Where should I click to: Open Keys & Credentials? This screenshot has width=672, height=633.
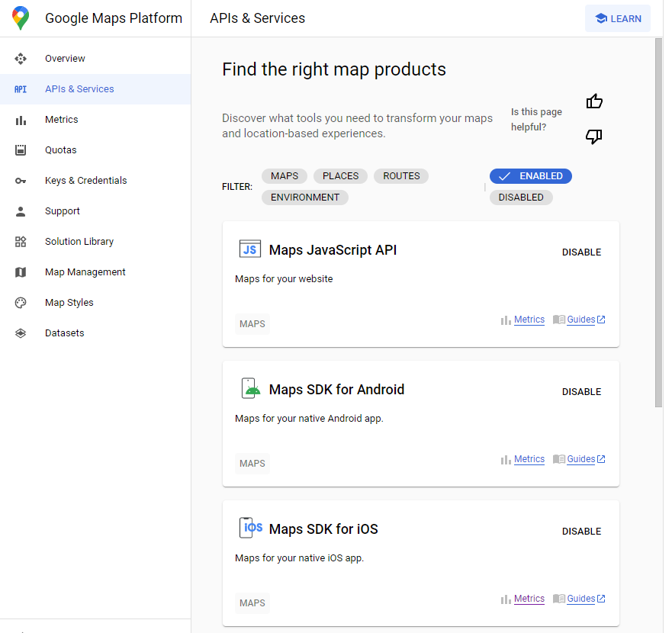[x=95, y=181]
